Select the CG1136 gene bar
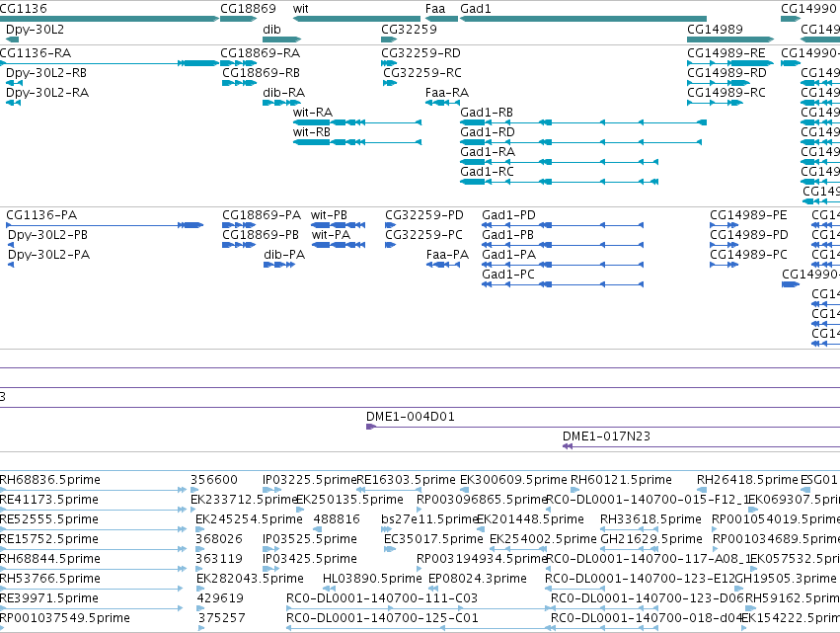The image size is (840, 633). pos(110,19)
